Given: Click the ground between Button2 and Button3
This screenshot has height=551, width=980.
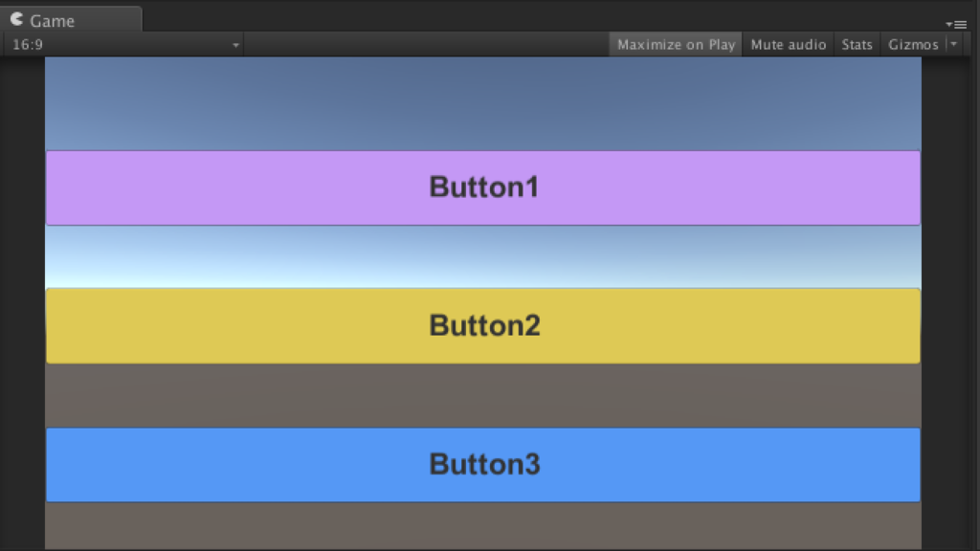Looking at the screenshot, I should click(x=483, y=395).
